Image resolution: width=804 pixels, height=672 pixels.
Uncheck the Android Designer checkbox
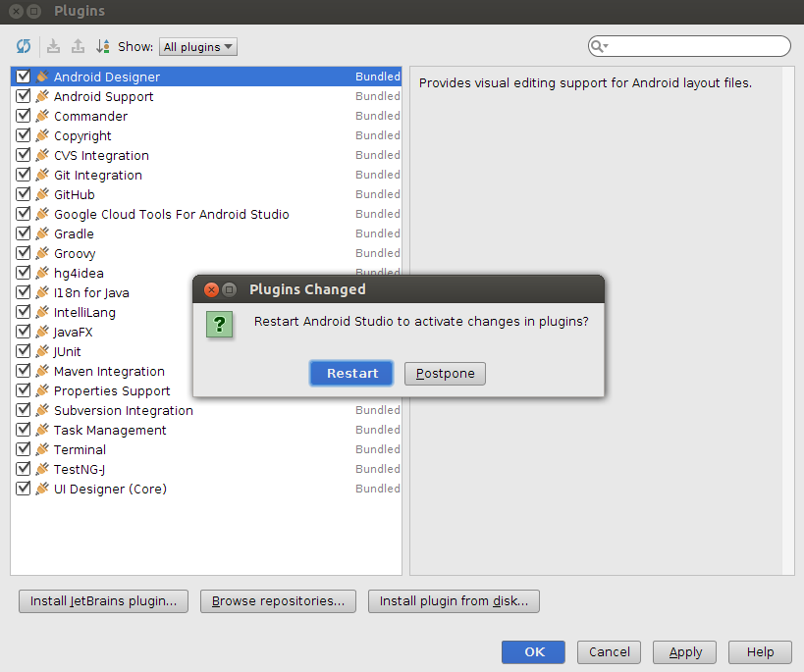(x=24, y=77)
